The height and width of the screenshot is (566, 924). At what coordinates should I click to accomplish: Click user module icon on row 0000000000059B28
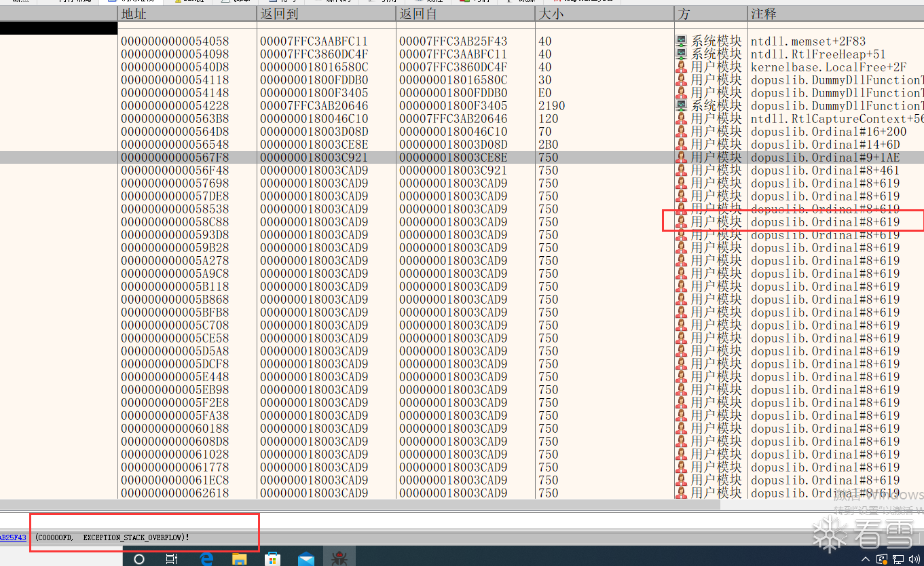(682, 248)
